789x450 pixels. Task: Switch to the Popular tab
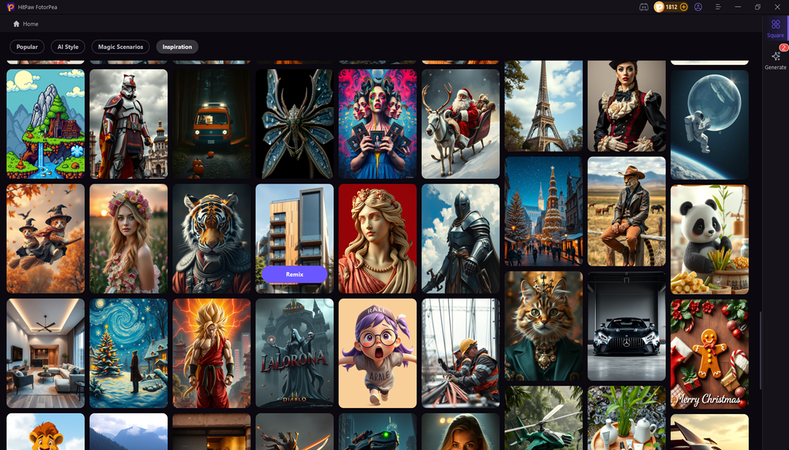[x=27, y=47]
